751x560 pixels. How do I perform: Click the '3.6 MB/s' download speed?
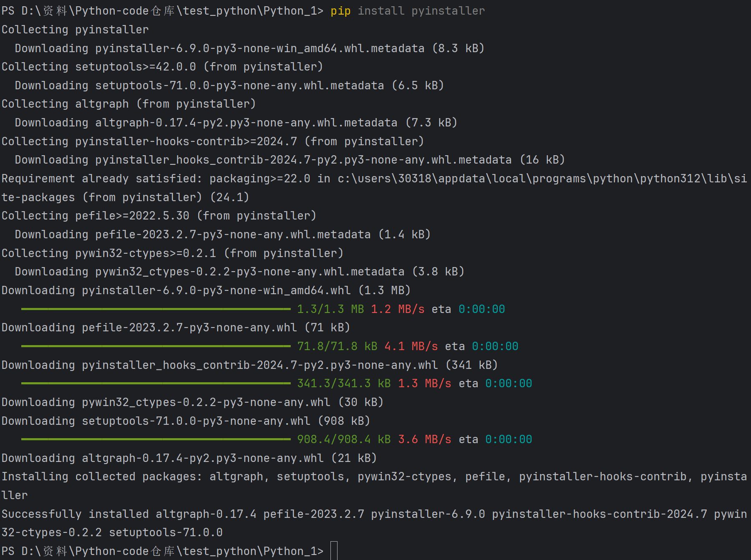point(424,439)
